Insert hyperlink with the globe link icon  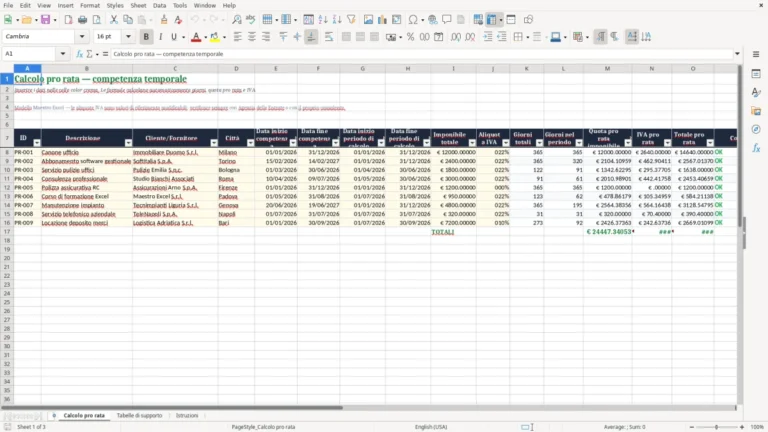432,20
